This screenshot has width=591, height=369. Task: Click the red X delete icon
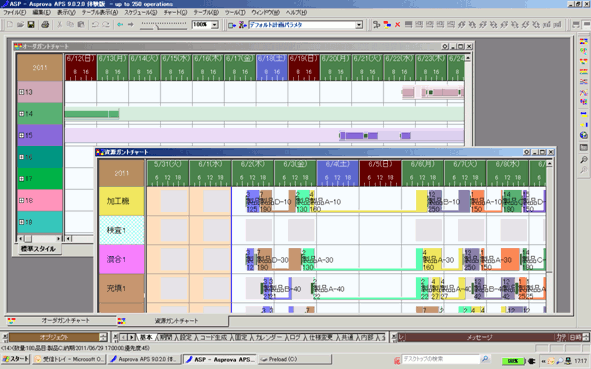[398, 25]
